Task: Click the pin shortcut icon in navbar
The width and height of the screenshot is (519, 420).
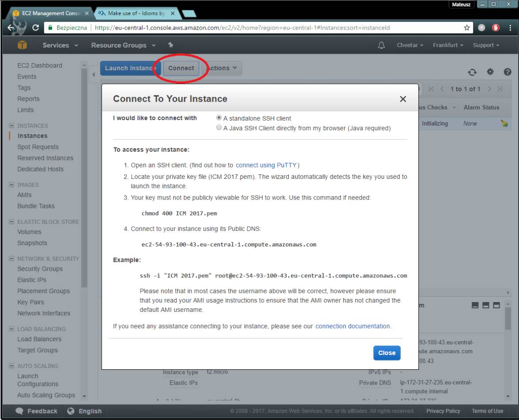Action: 171,45
